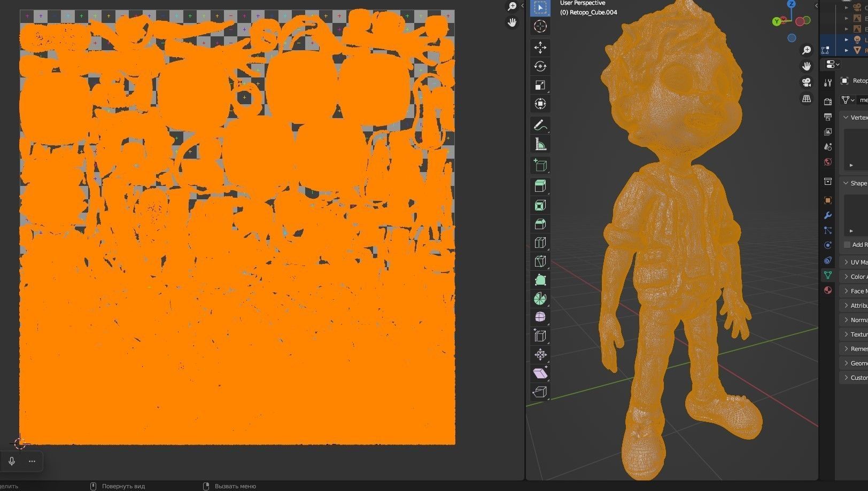Choose the Poly Build tool
The height and width of the screenshot is (491, 868).
pyautogui.click(x=540, y=280)
